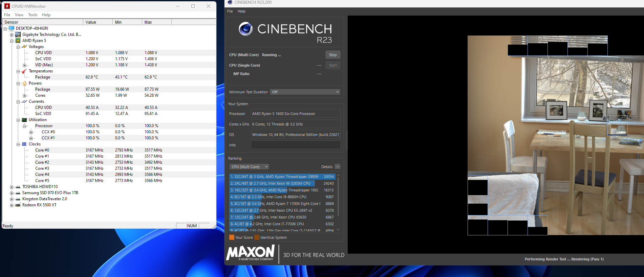The height and width of the screenshot is (277, 644).
Task: Click the 87.55 W package power value
Action: pos(92,89)
